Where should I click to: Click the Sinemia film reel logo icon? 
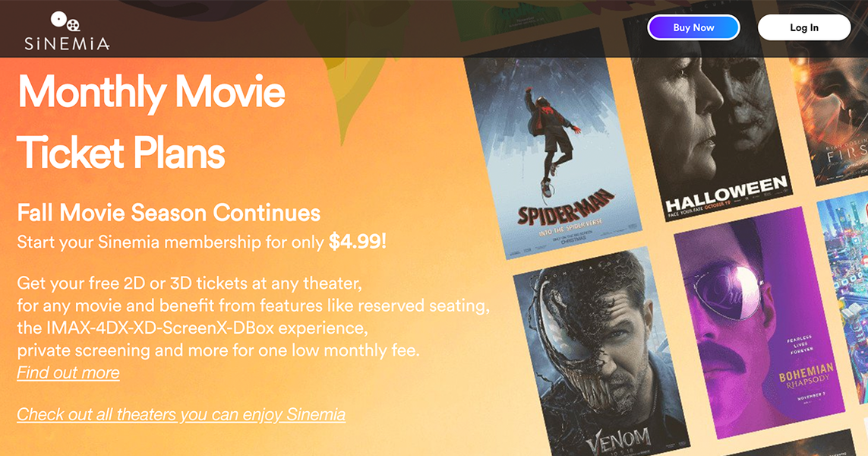coord(66,21)
